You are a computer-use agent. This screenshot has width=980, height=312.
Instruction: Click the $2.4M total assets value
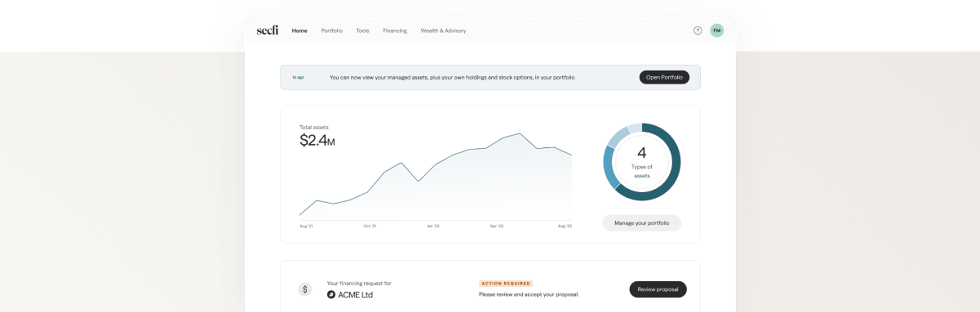click(317, 140)
